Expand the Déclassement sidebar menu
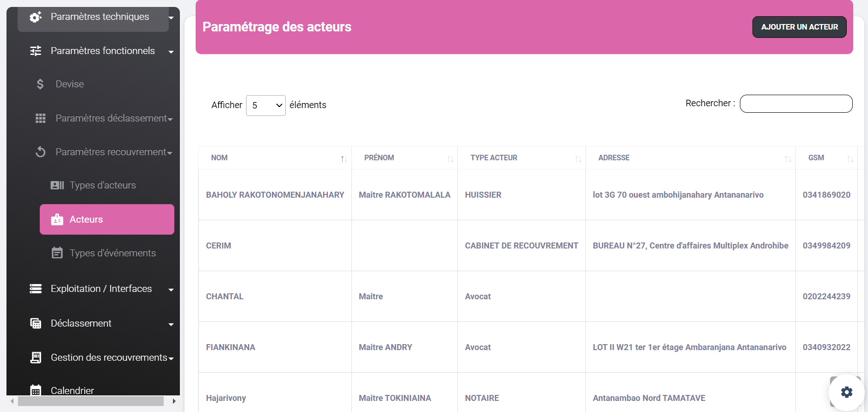 (x=102, y=323)
